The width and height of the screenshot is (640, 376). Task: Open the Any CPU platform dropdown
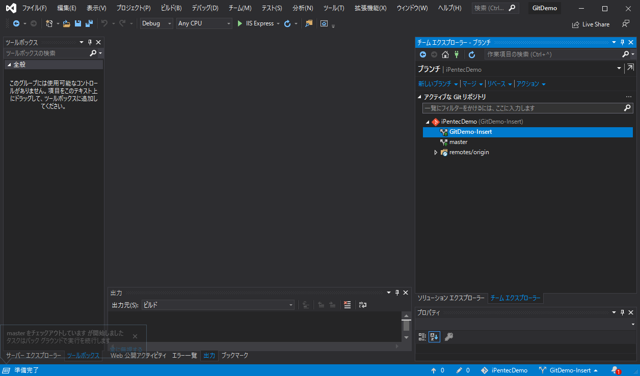(204, 24)
